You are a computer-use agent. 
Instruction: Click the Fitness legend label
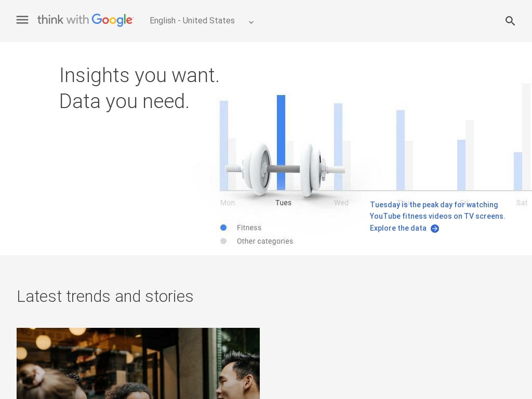pos(249,228)
